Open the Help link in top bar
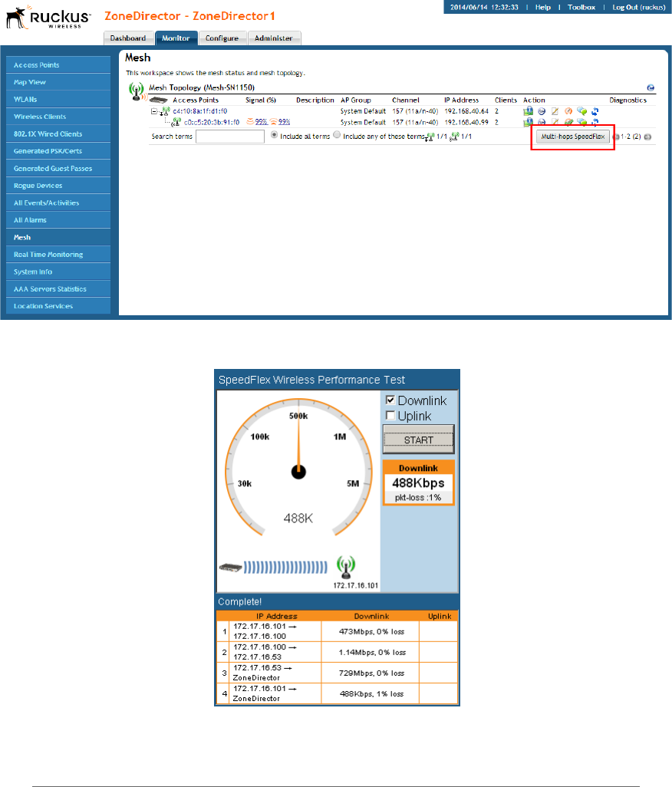 point(543,7)
